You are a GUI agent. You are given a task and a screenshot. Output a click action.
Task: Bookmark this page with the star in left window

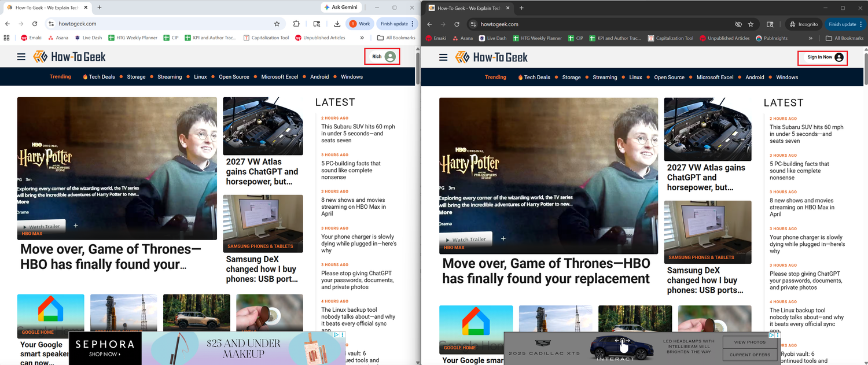click(277, 24)
